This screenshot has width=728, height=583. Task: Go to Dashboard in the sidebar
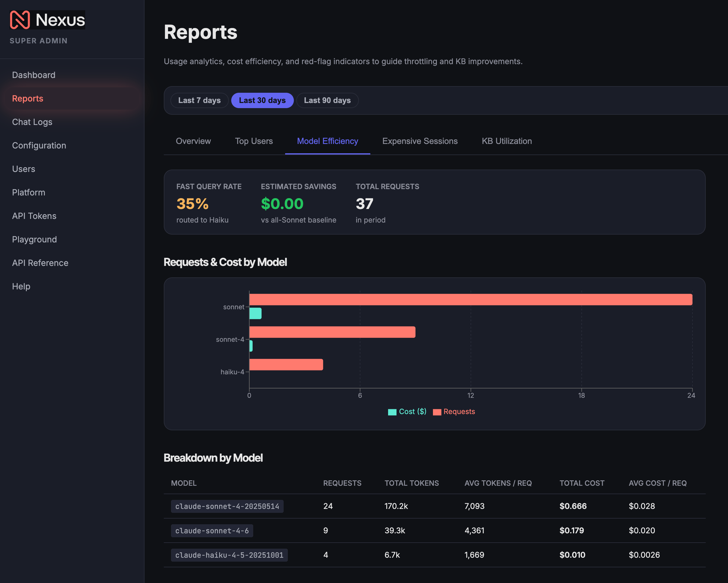(x=34, y=75)
